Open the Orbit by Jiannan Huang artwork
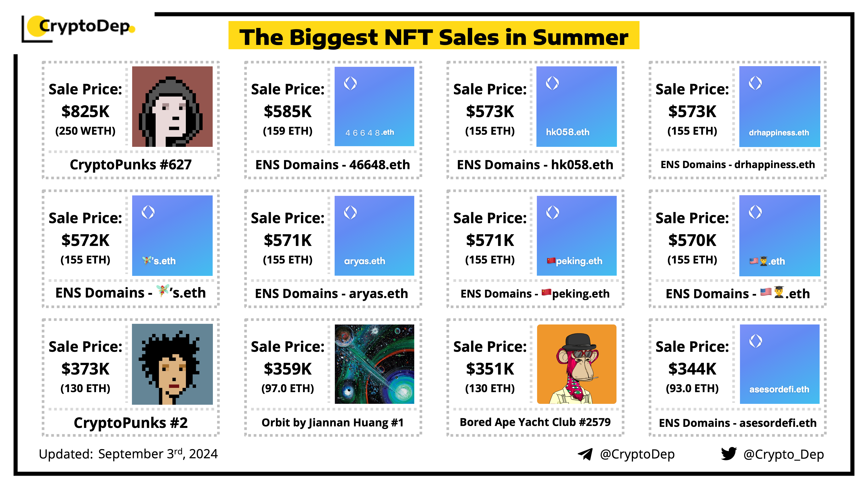 (x=374, y=364)
